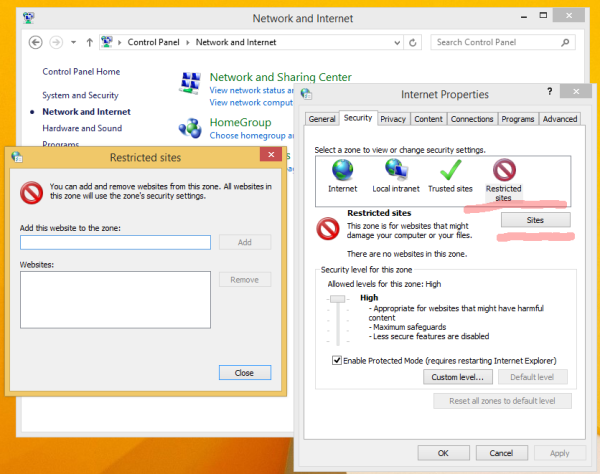Click the security level slider handle
600x474 pixels.
337,298
